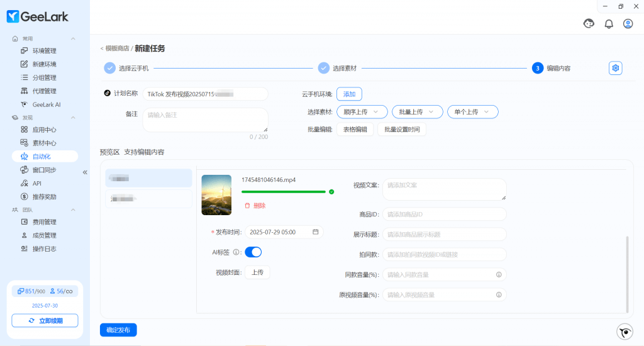
Task: Click the GeeLark assistant icon at bottom right
Action: (625, 332)
